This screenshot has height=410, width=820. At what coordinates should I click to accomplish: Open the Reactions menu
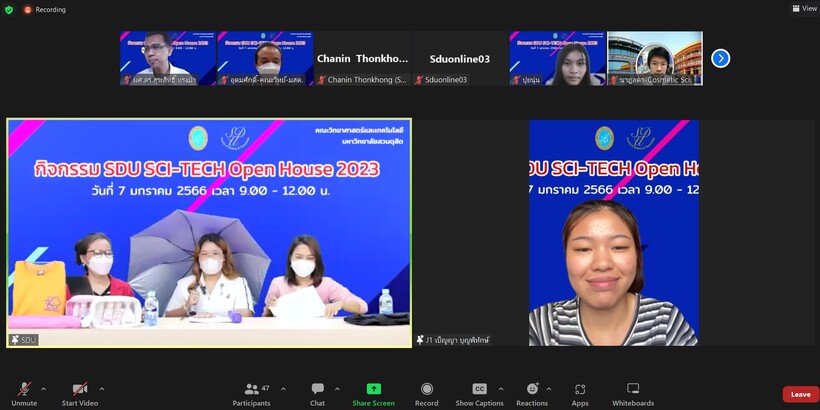pyautogui.click(x=532, y=394)
